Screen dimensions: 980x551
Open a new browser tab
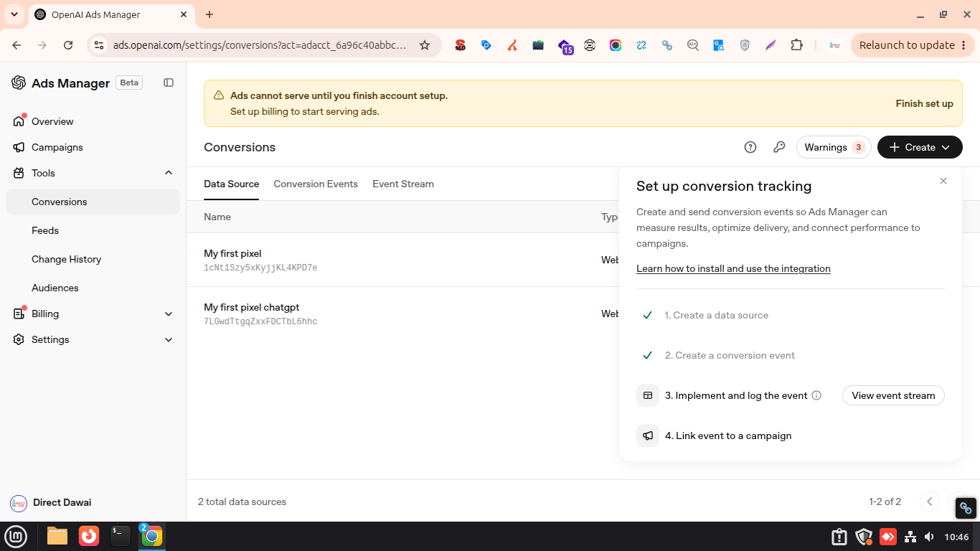pyautogui.click(x=209, y=14)
